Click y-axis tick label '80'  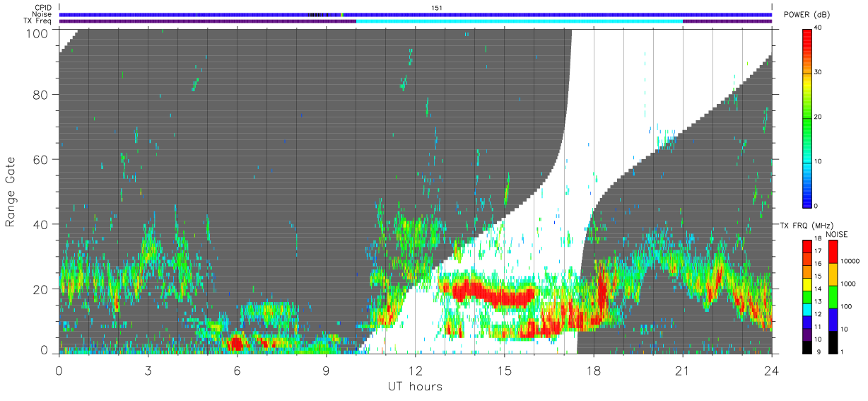pos(42,95)
